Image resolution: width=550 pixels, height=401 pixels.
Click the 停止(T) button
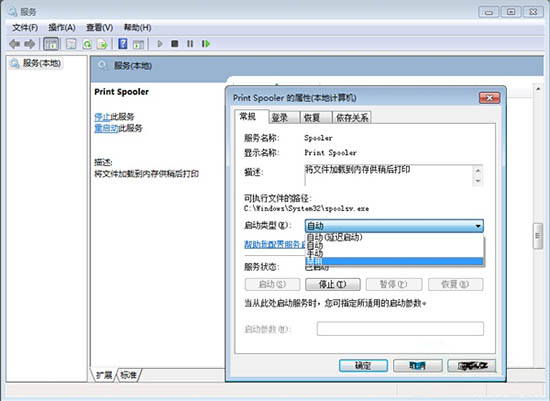333,284
